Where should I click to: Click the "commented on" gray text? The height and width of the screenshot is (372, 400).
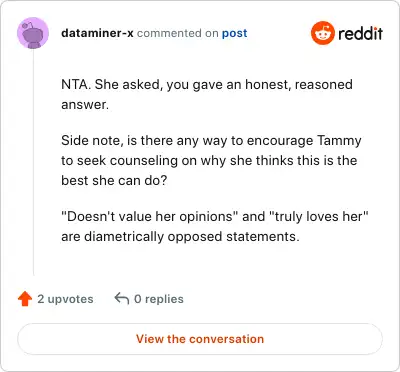(178, 33)
